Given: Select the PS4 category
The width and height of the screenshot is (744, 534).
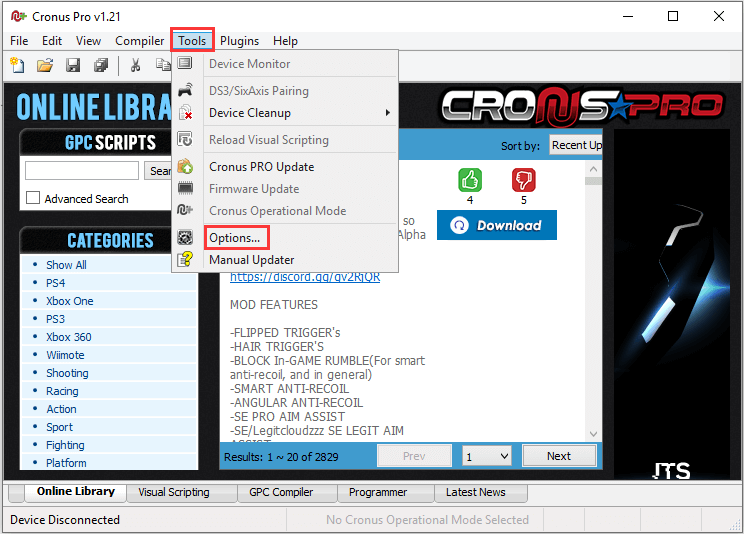Looking at the screenshot, I should 56,283.
